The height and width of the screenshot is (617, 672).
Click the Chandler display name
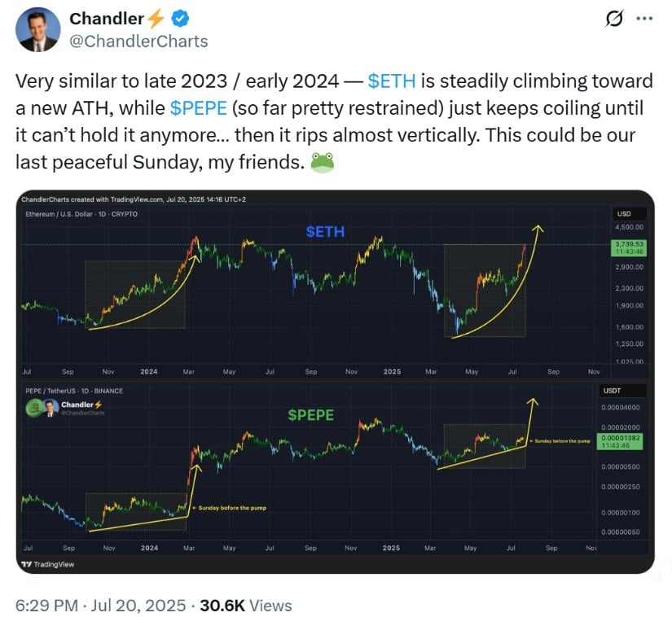tap(106, 19)
